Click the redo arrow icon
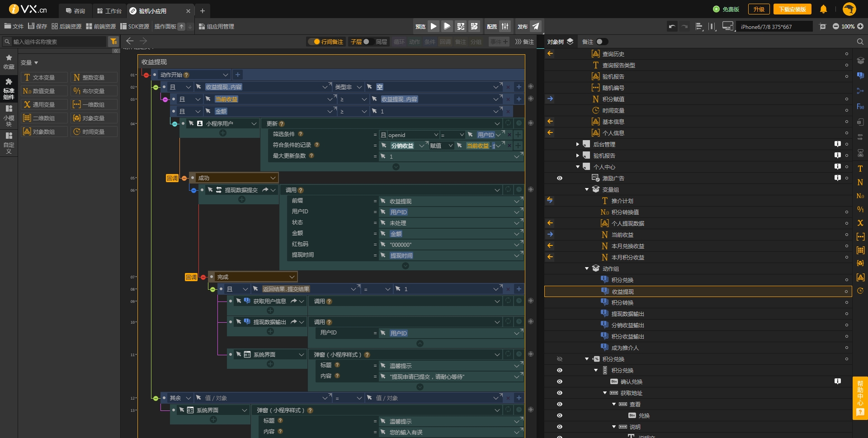The width and height of the screenshot is (868, 438). click(685, 27)
